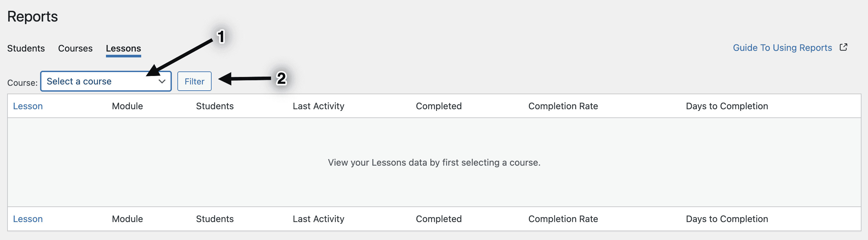Image resolution: width=868 pixels, height=240 pixels.
Task: Click the Days to Completion footer label
Action: pyautogui.click(x=727, y=219)
